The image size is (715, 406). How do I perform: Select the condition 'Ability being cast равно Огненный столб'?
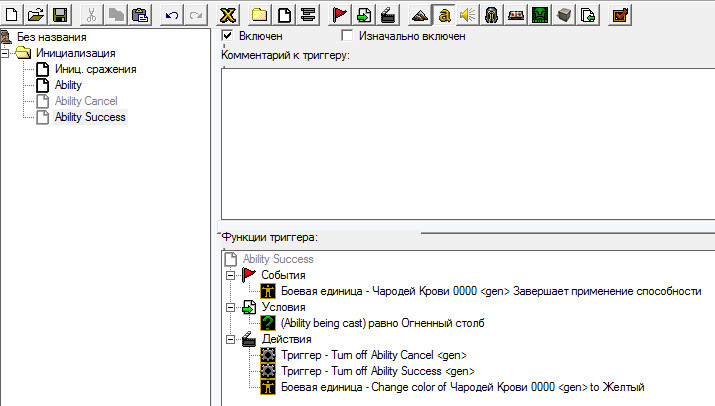[382, 323]
